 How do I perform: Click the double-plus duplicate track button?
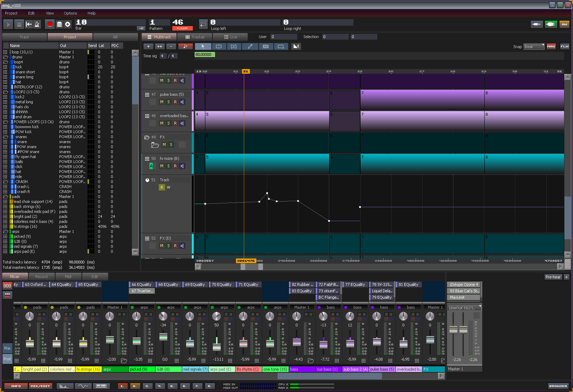(x=160, y=46)
